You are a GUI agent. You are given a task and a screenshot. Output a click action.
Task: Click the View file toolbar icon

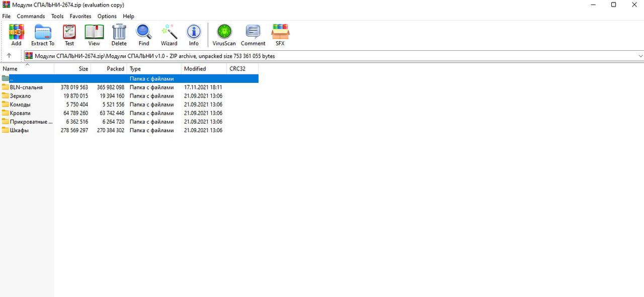(94, 35)
